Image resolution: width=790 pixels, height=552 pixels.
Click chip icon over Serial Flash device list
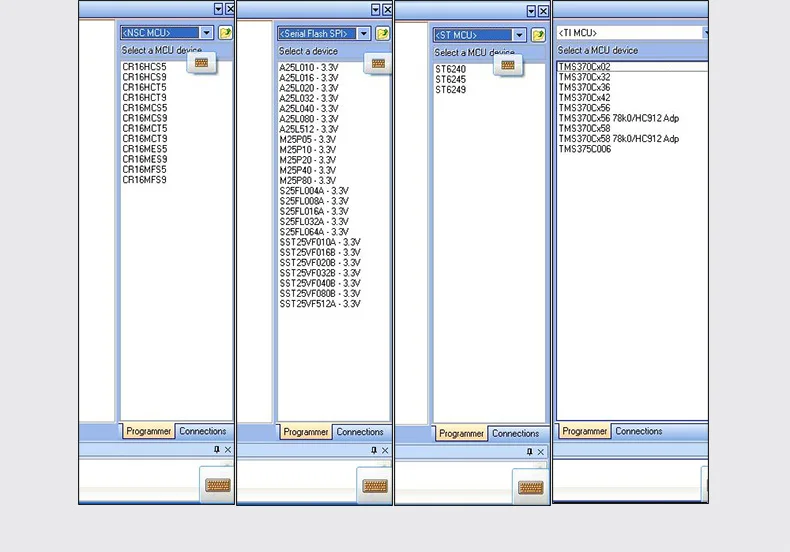point(378,63)
